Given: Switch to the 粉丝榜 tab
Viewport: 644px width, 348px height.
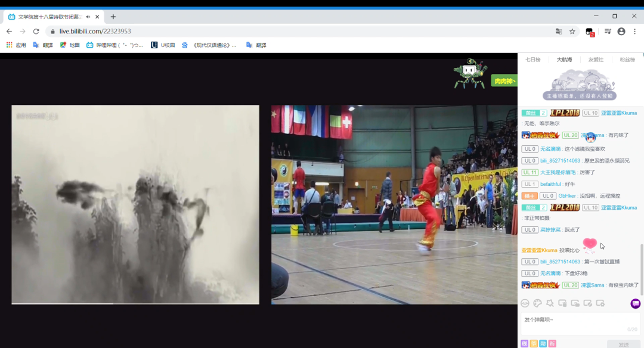Looking at the screenshot, I should click(x=627, y=60).
